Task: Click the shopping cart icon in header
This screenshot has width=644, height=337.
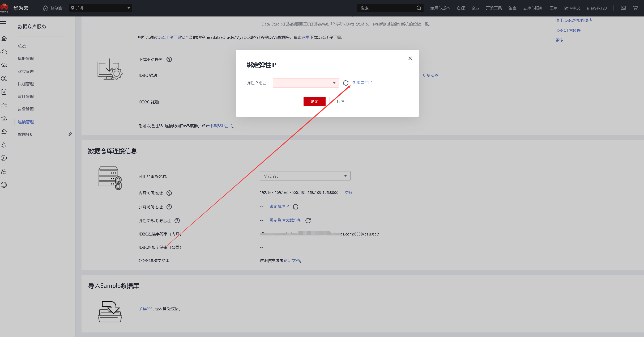Action: (x=635, y=8)
